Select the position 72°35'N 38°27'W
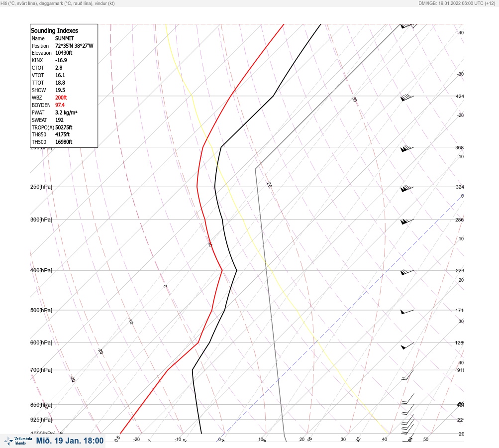This screenshot has width=499, height=448. 74,46
